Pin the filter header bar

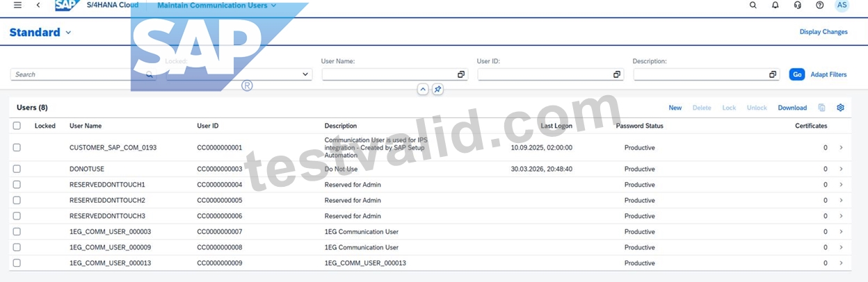click(x=437, y=90)
